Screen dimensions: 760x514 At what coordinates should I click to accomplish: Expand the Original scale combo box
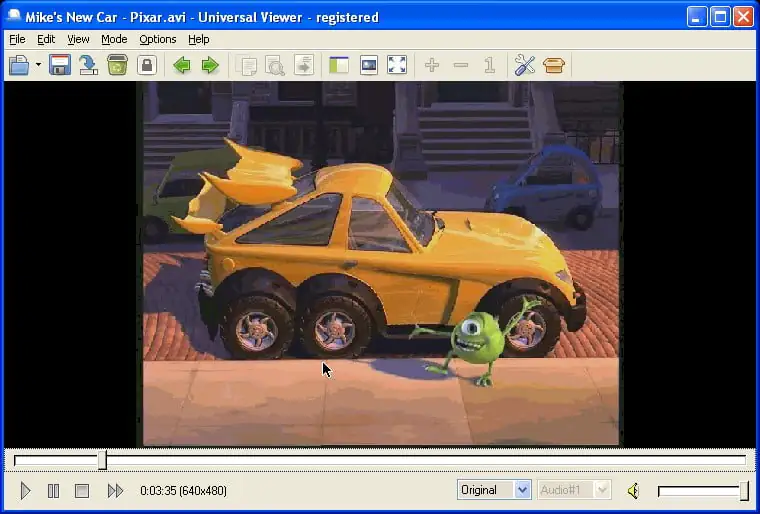[x=521, y=490]
